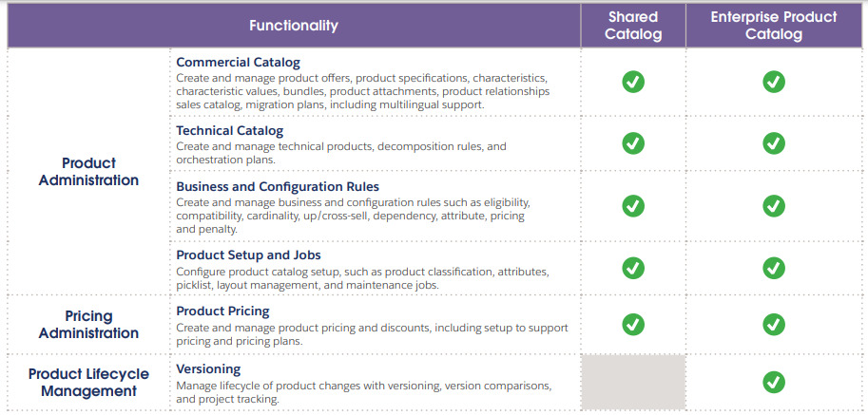
Task: Select the Functionality column header
Action: (x=294, y=26)
